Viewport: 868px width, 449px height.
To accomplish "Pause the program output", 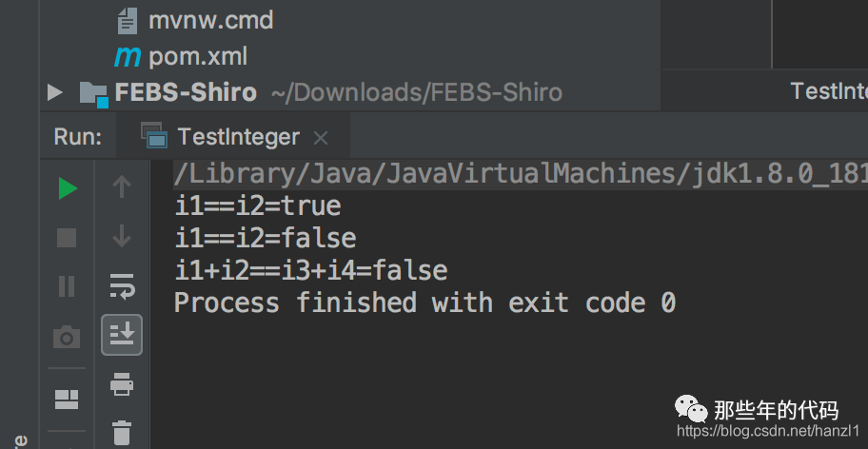I will click(67, 286).
